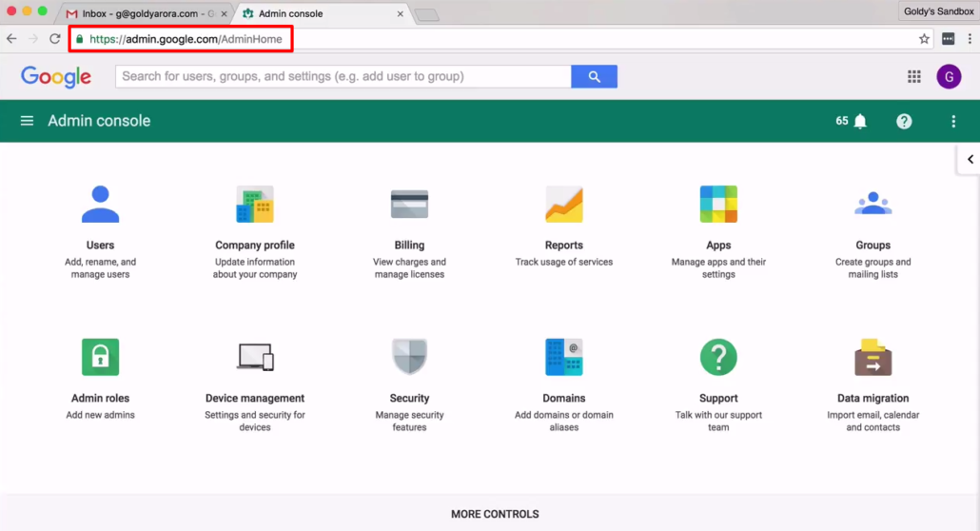
Task: Click the Google logo
Action: (56, 77)
